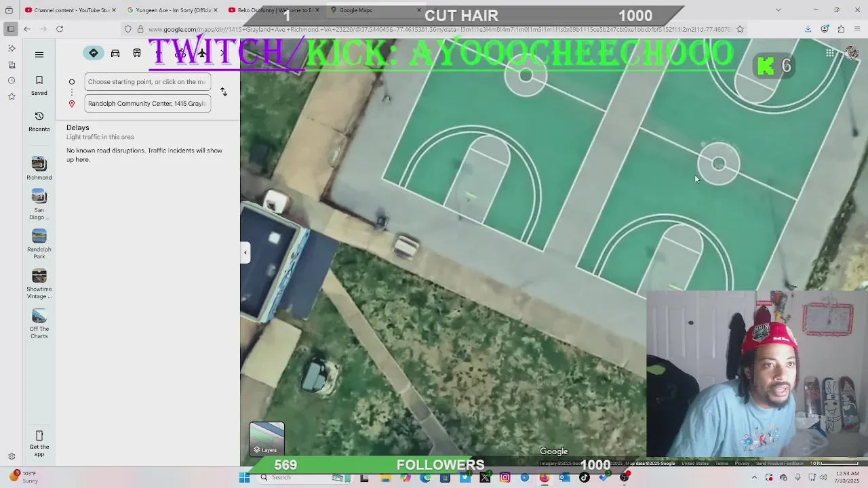The width and height of the screenshot is (868, 488).
Task: Open browser extensions icon
Action: [x=841, y=29]
